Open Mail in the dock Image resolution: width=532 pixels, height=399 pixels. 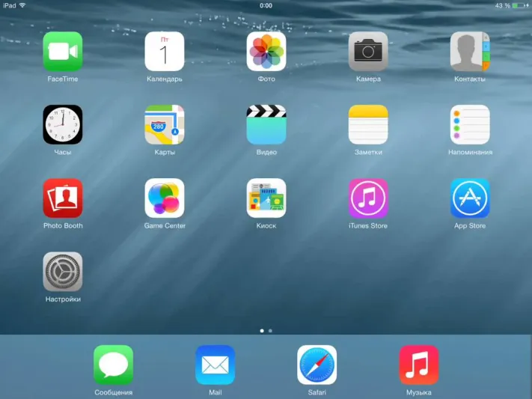click(215, 365)
